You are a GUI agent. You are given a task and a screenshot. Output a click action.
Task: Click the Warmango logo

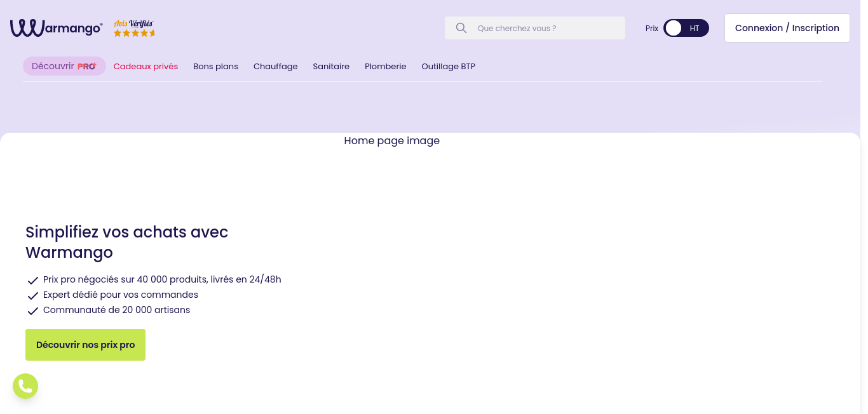tap(56, 28)
